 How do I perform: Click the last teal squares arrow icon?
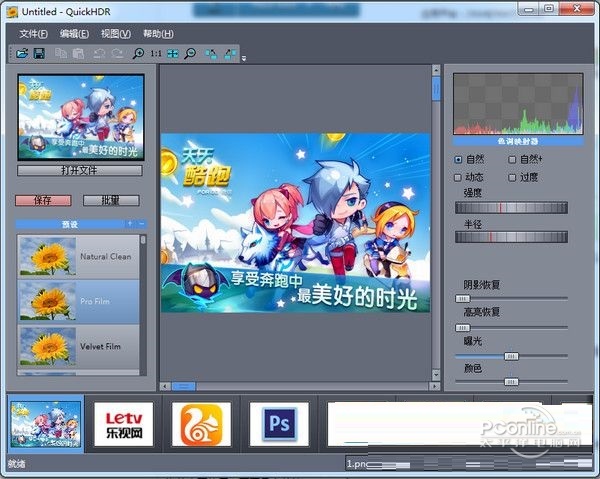pyautogui.click(x=230, y=54)
